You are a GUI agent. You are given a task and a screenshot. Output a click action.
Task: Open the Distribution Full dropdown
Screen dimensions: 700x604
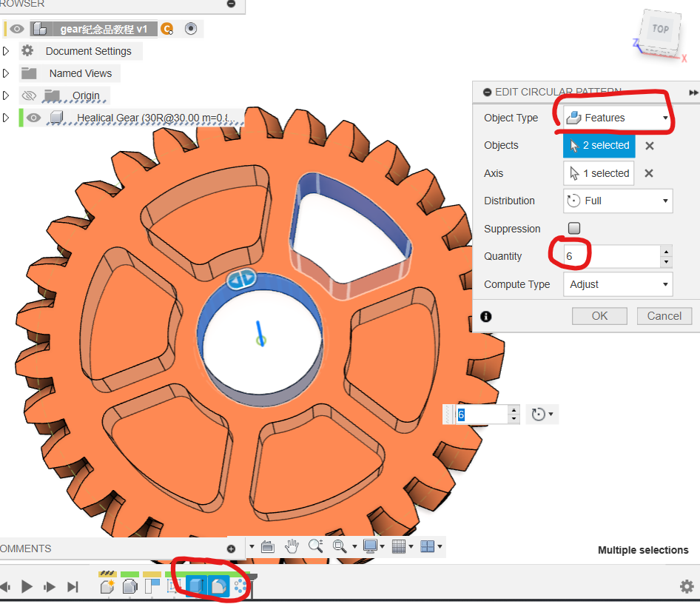tap(617, 201)
